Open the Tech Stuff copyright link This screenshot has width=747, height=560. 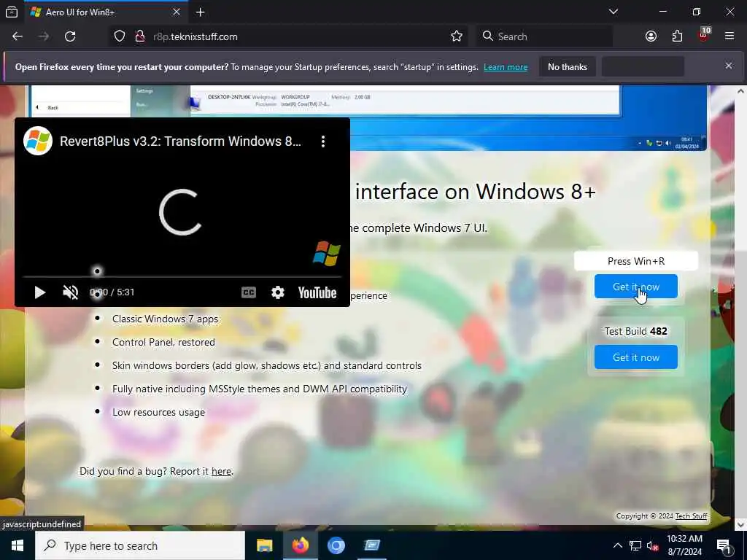coord(691,516)
